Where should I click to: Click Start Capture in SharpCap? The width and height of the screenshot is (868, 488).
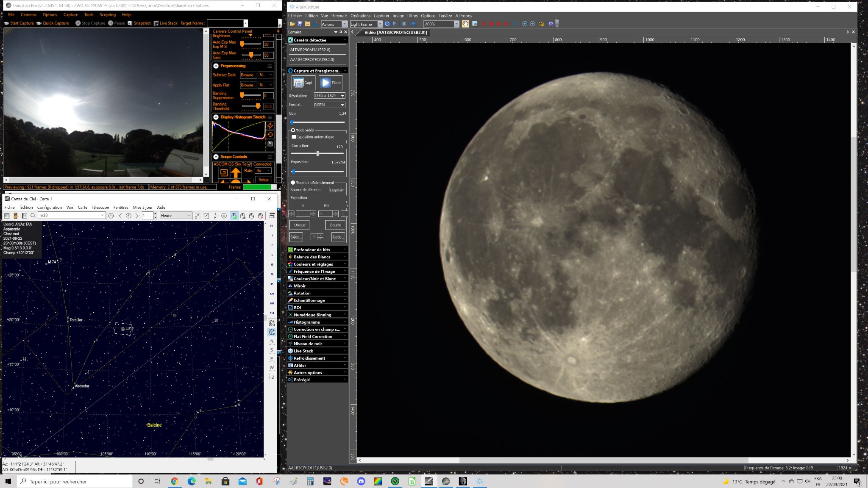point(19,23)
